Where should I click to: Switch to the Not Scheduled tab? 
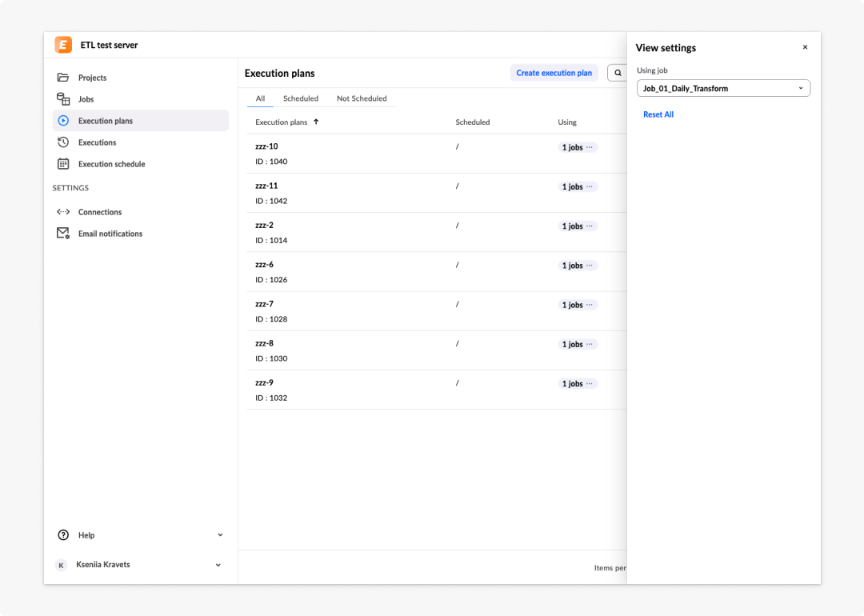tap(362, 98)
